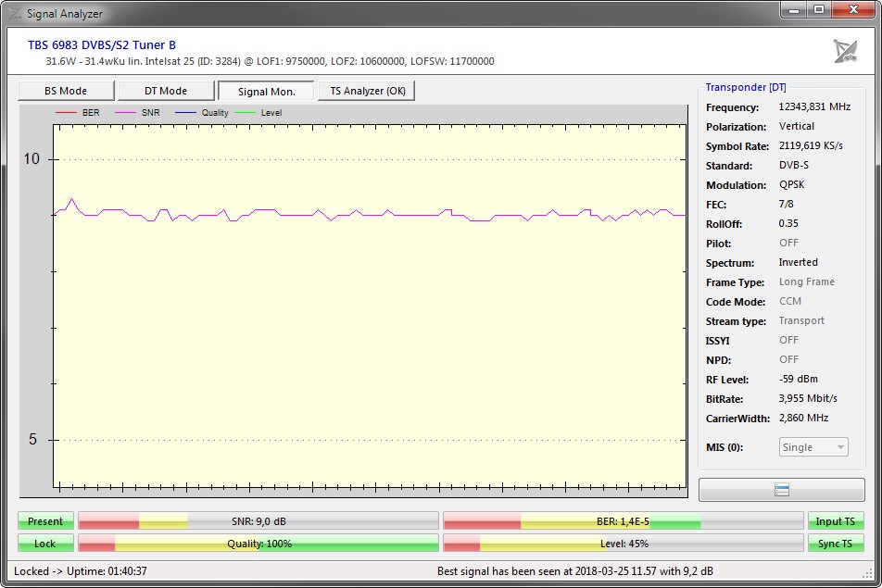Maximize the Signal Analyzer window
The image size is (882, 588).
coord(819,9)
